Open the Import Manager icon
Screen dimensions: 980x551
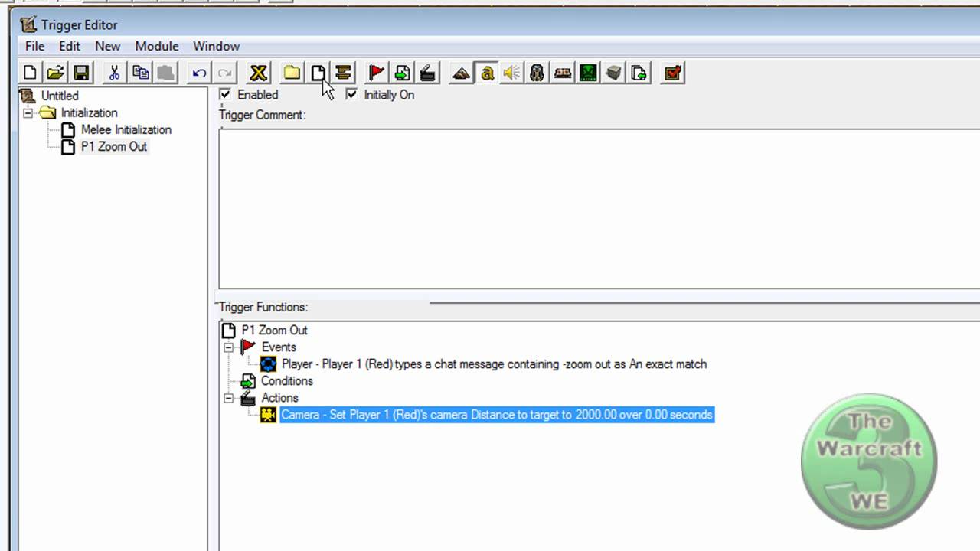(x=639, y=73)
